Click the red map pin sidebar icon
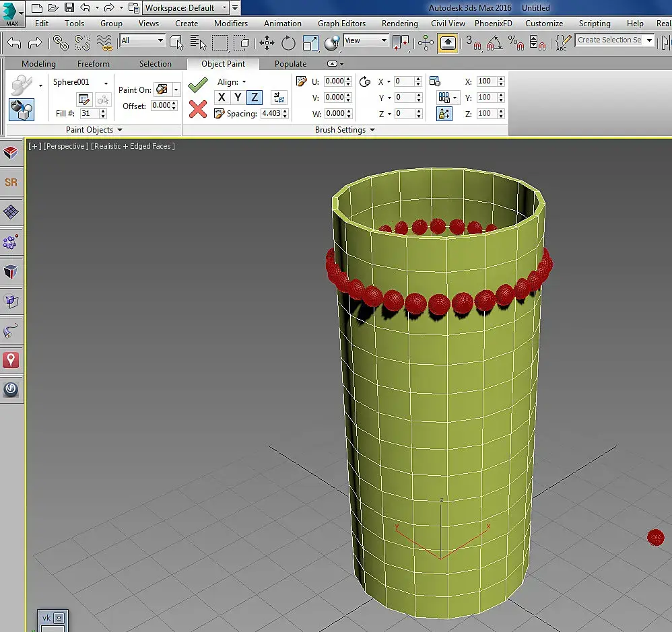Viewport: 672px width, 632px height. click(x=11, y=360)
